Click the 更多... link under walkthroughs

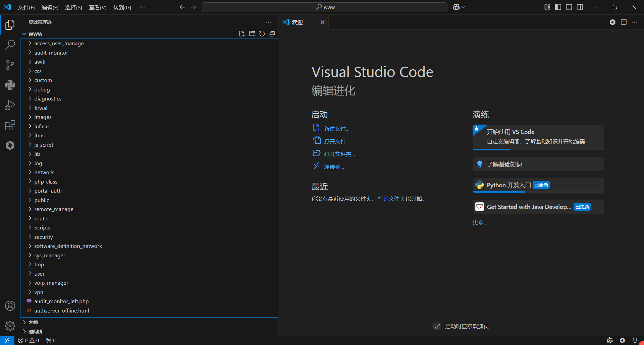(480, 222)
